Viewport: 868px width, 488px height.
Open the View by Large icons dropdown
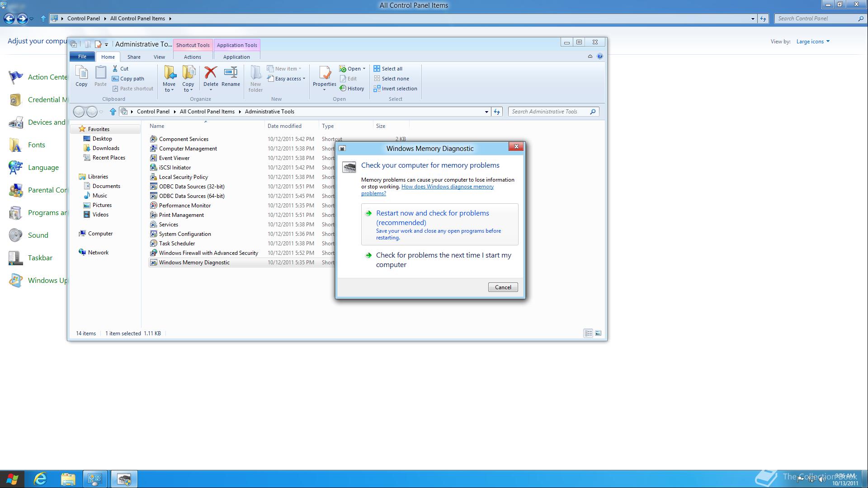coord(813,42)
